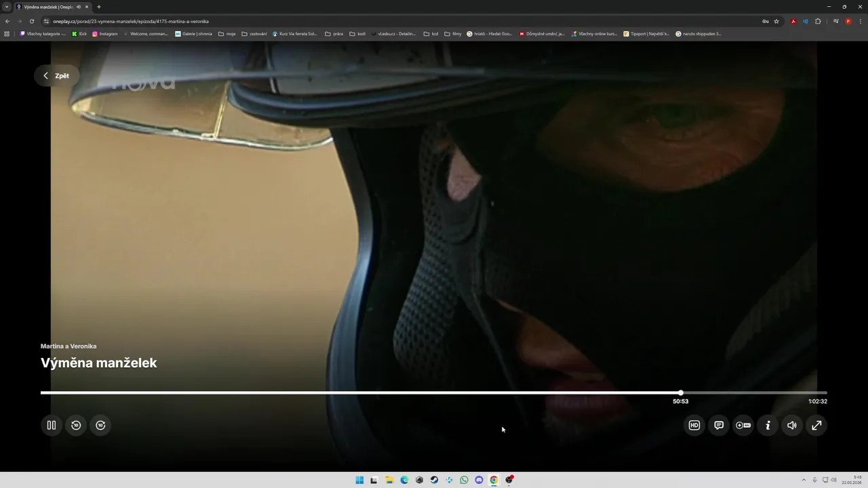The height and width of the screenshot is (488, 868).
Task: Go back using the Zpět button
Action: coord(57,76)
